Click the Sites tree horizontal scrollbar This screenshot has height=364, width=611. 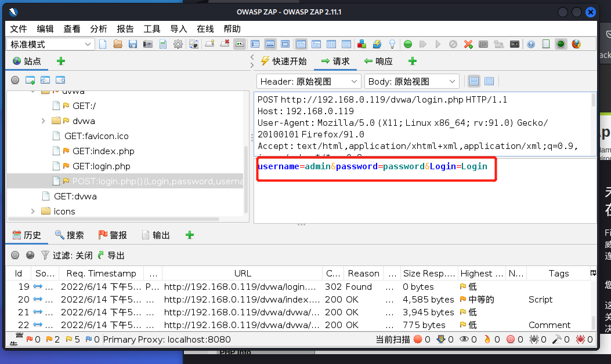click(x=114, y=219)
